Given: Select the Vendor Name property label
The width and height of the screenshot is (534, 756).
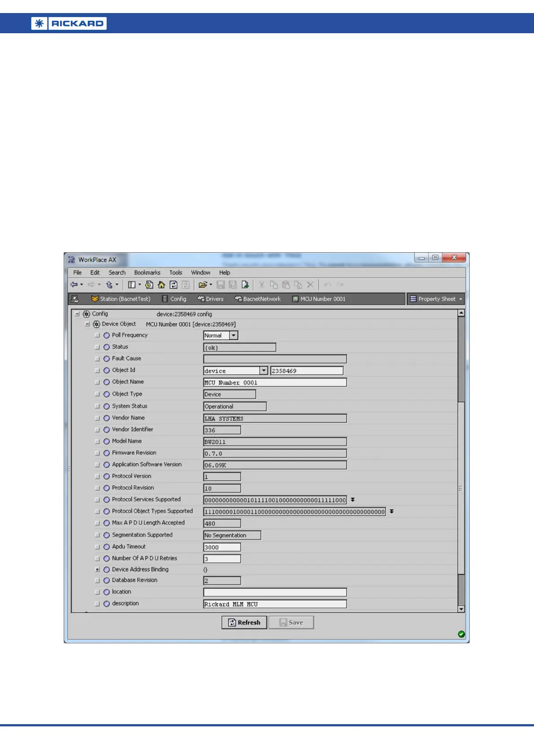Looking at the screenshot, I should point(128,418).
